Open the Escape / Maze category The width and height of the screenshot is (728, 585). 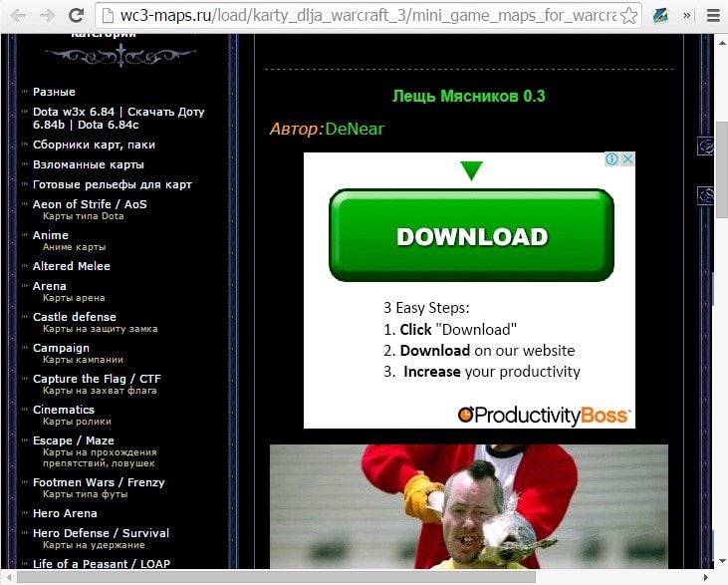(x=74, y=440)
